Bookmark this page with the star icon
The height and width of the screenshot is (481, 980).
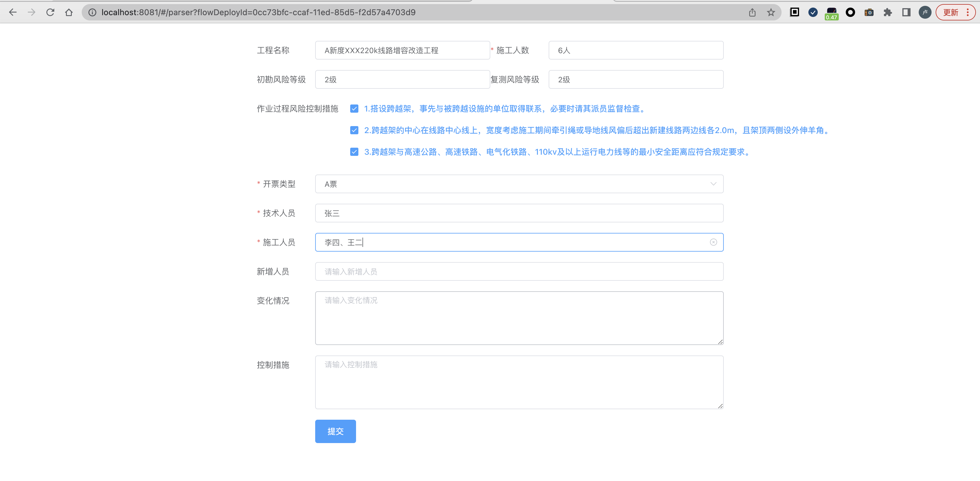(771, 12)
